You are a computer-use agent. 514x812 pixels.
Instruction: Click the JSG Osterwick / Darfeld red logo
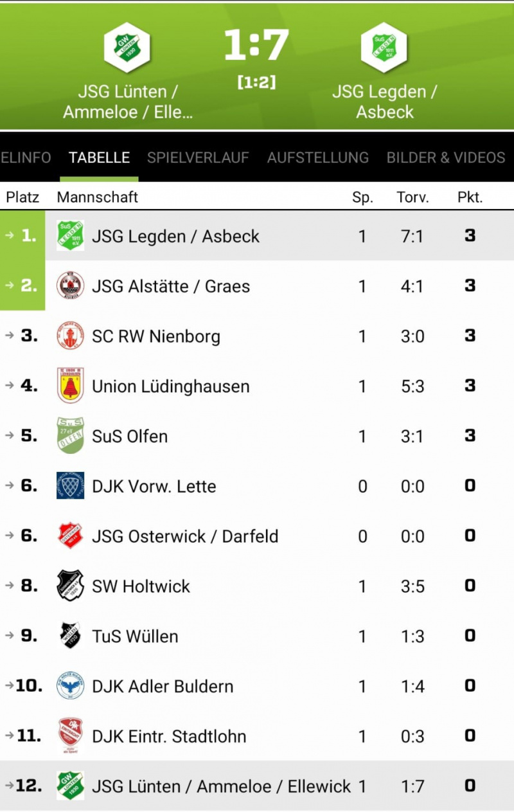click(x=70, y=536)
